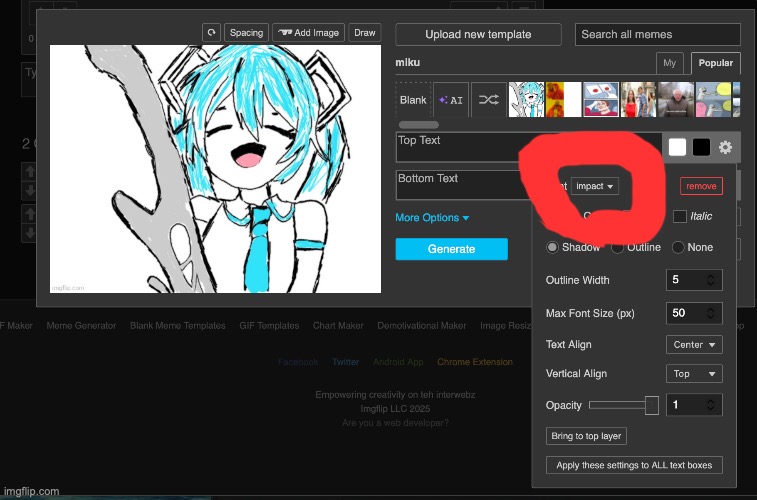Screen dimensions: 757x500
Task: Click into the Search all memes field
Action: (658, 34)
